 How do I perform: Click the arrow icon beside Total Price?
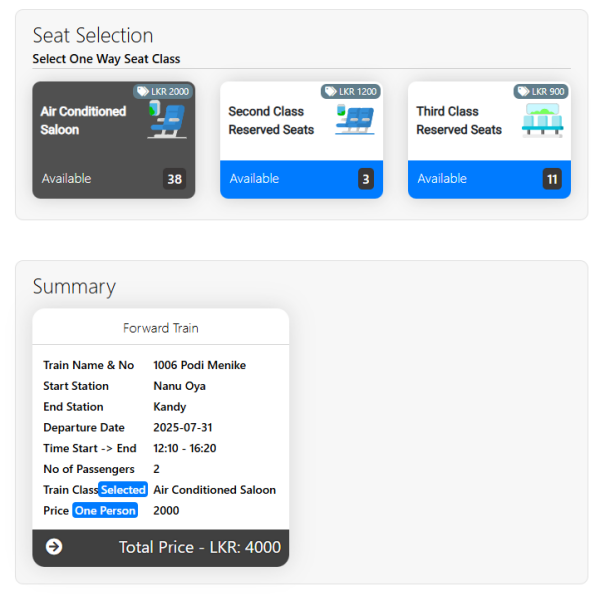pos(54,547)
